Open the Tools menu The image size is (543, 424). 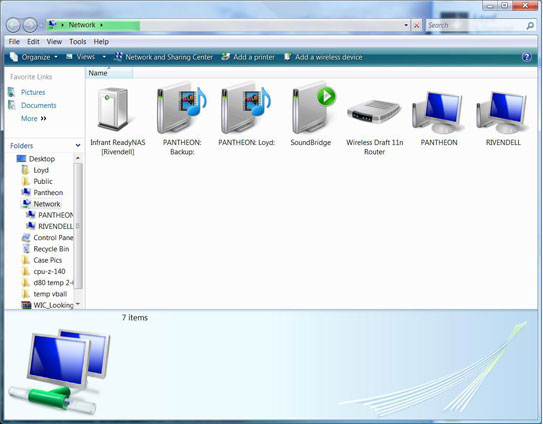pos(78,42)
